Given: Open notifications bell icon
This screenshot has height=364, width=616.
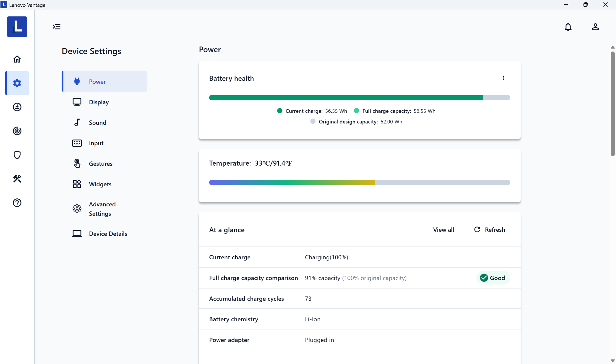Looking at the screenshot, I should click(x=568, y=27).
